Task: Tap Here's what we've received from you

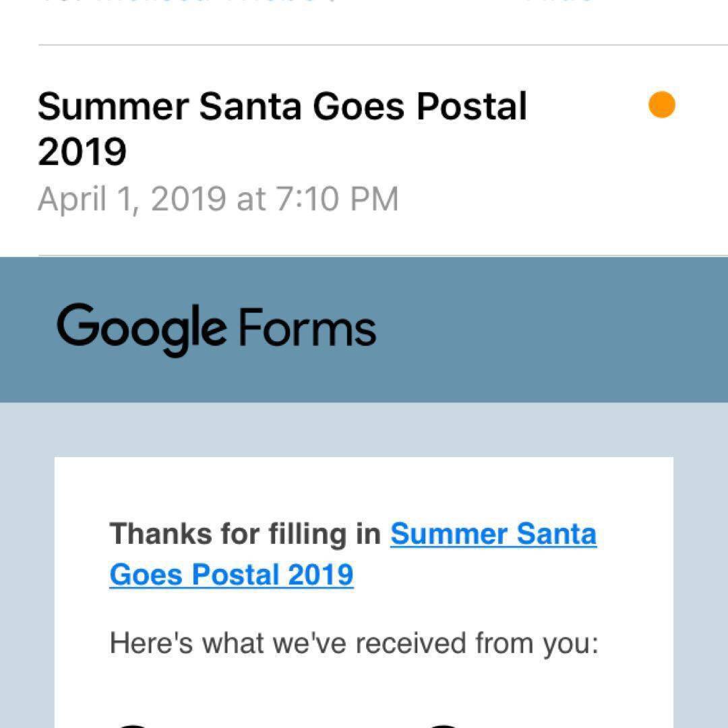Action: pyautogui.click(x=354, y=643)
